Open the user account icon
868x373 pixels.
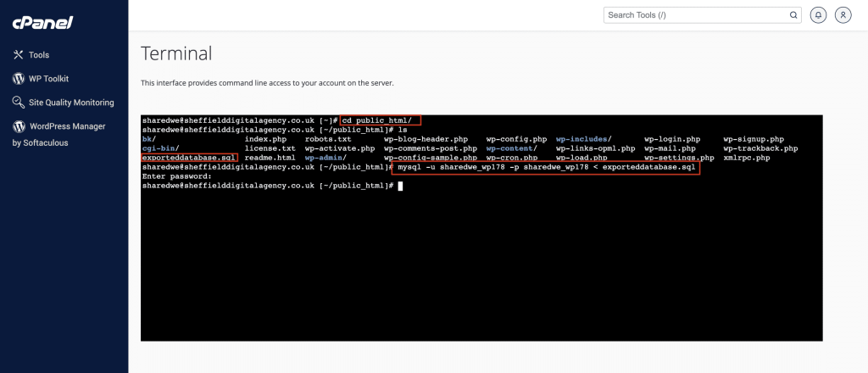pyautogui.click(x=843, y=15)
